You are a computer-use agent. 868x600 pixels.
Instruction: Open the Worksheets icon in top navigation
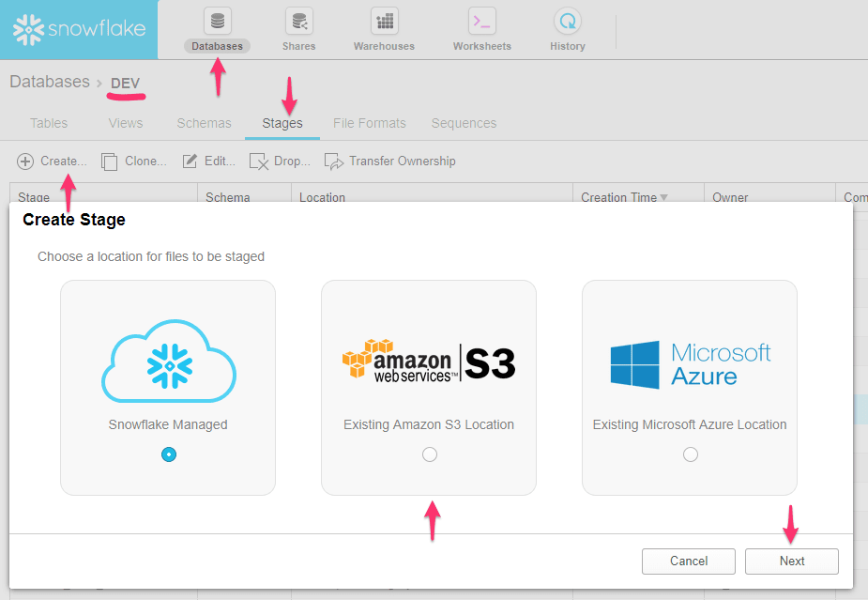pyautogui.click(x=481, y=21)
